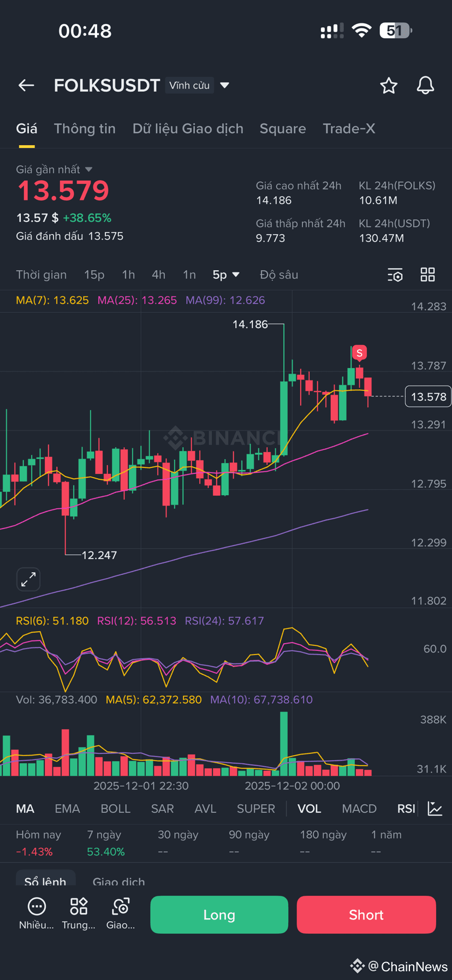Open chart settings icon next to grid icon
The width and height of the screenshot is (452, 980).
[x=395, y=275]
